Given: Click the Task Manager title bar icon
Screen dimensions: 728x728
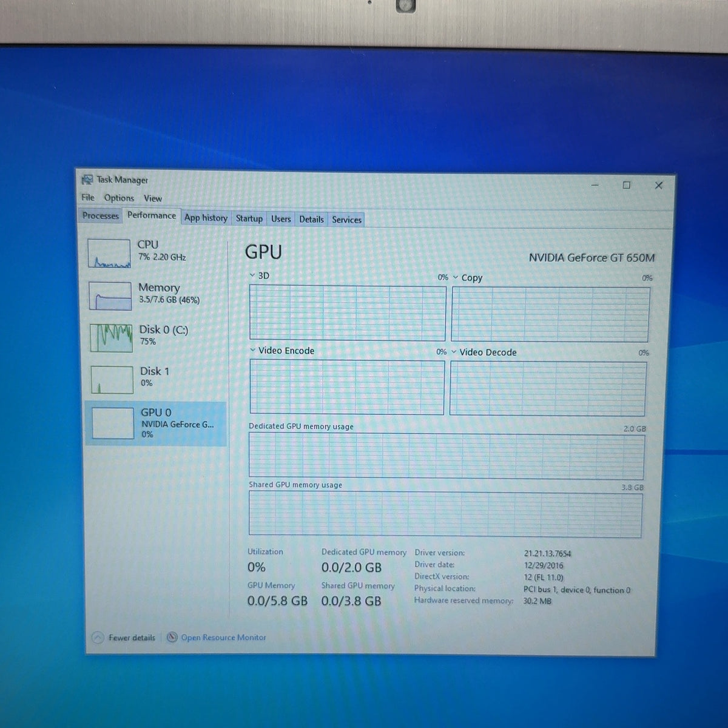Looking at the screenshot, I should [x=87, y=180].
